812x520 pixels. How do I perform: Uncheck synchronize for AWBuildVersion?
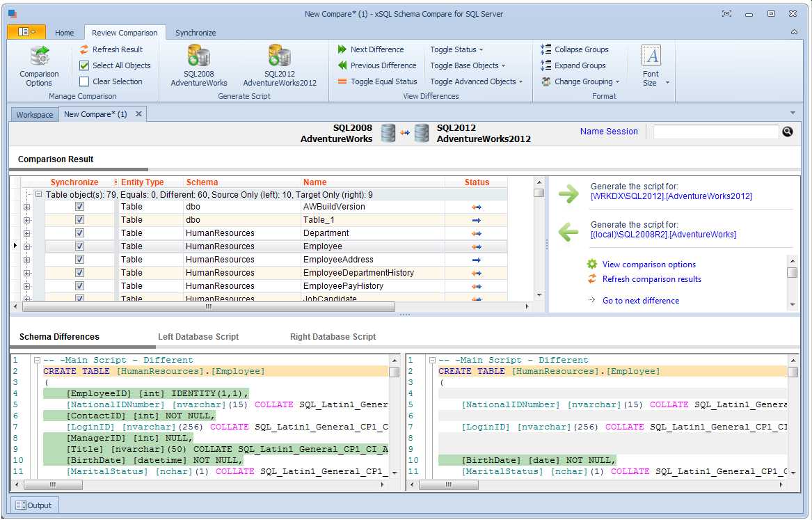pyautogui.click(x=80, y=206)
